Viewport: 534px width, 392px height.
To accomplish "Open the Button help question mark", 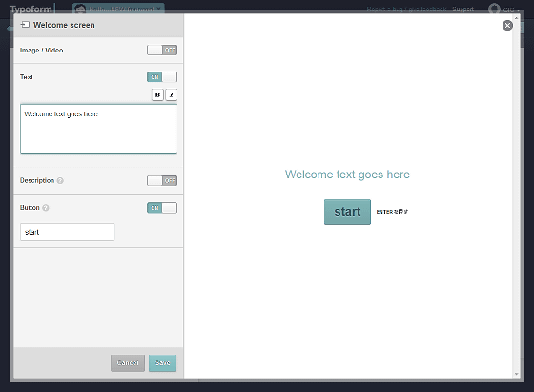I will tap(46, 208).
